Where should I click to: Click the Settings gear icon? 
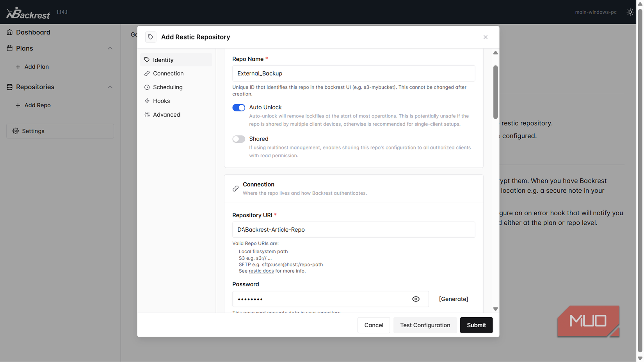click(x=16, y=131)
